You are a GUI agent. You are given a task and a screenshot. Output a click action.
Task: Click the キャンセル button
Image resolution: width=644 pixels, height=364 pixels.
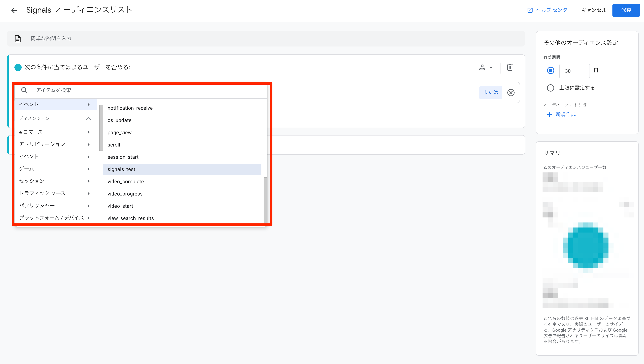tap(594, 10)
